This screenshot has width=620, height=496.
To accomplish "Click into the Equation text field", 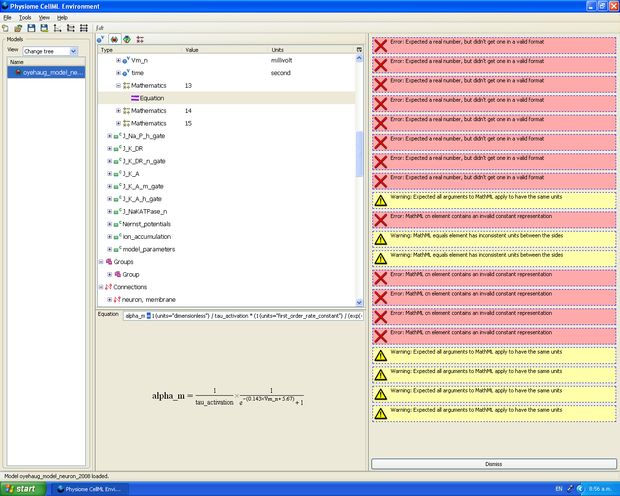I will (x=243, y=316).
